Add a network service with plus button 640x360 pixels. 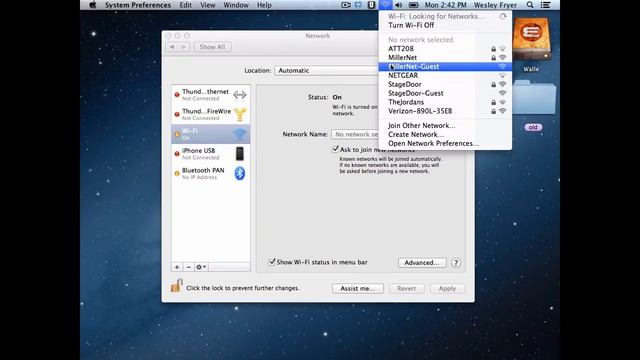(177, 267)
